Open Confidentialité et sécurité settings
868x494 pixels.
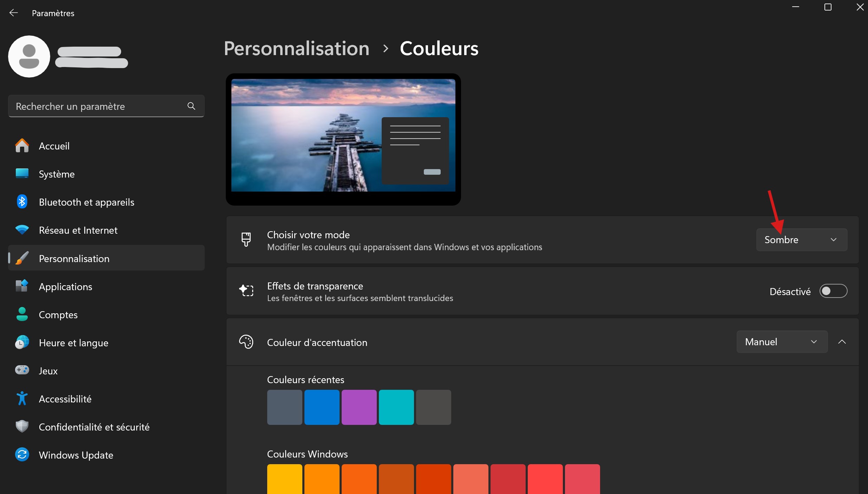pos(106,427)
